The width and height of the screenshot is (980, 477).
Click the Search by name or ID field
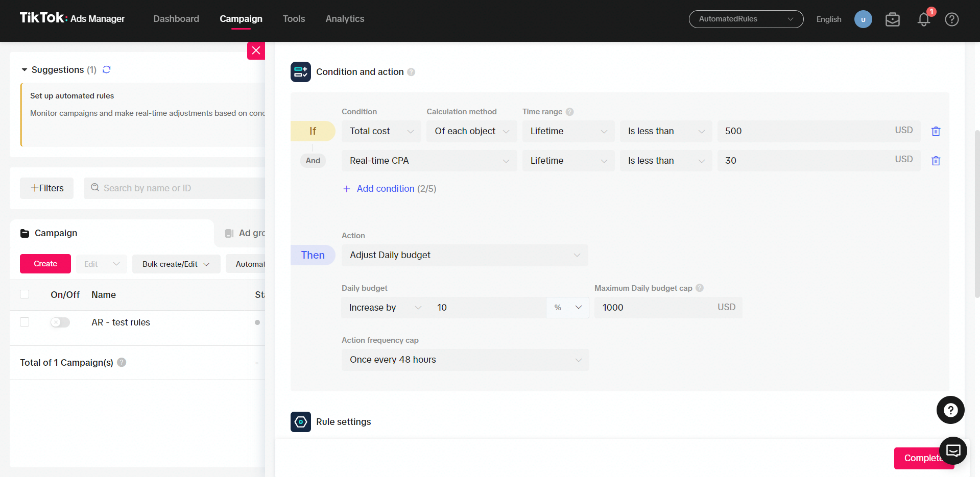coord(175,188)
